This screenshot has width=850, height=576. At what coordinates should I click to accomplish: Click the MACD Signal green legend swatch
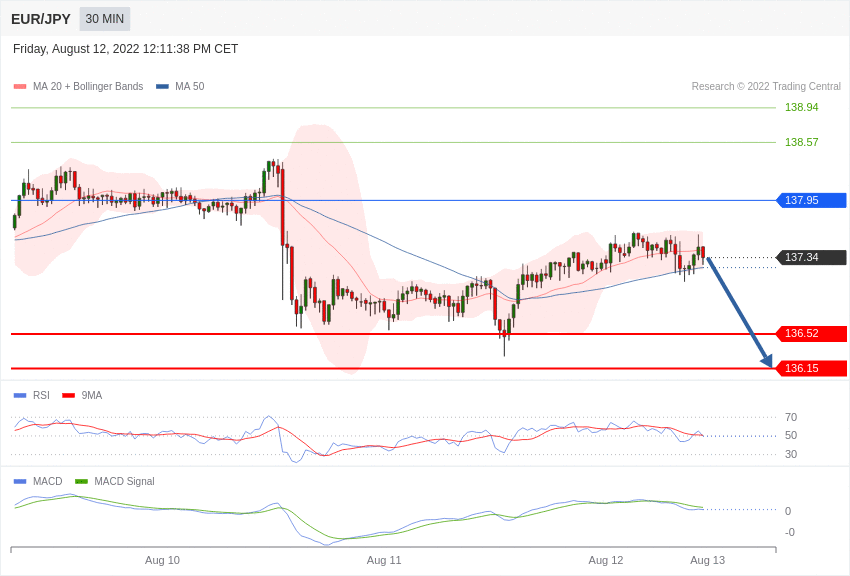(81, 481)
